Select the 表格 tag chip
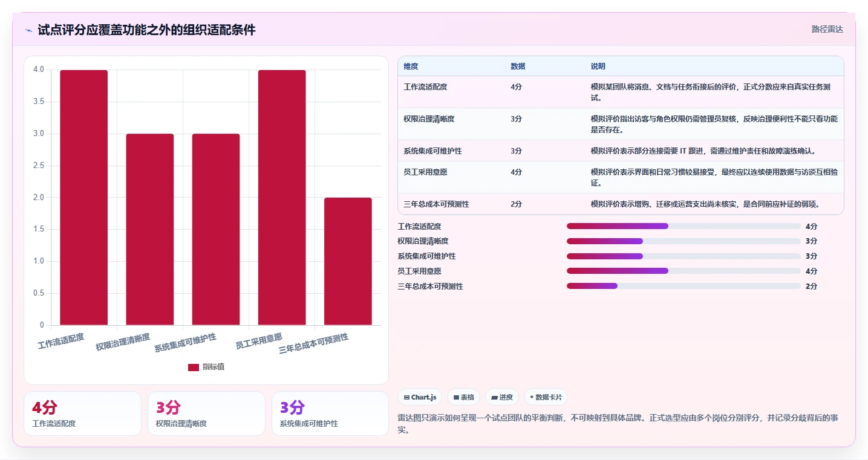Image resolution: width=868 pixels, height=460 pixels. click(464, 397)
